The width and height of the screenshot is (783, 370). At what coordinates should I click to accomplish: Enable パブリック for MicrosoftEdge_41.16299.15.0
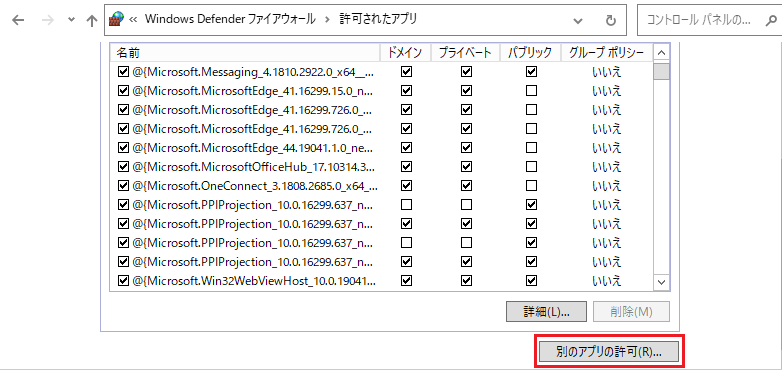[532, 91]
